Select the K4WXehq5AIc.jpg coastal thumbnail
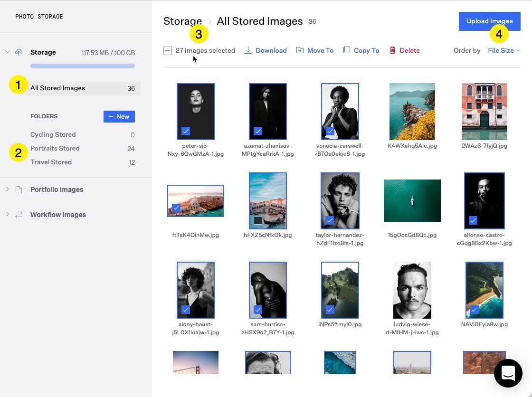This screenshot has height=397, width=532. pyautogui.click(x=412, y=111)
